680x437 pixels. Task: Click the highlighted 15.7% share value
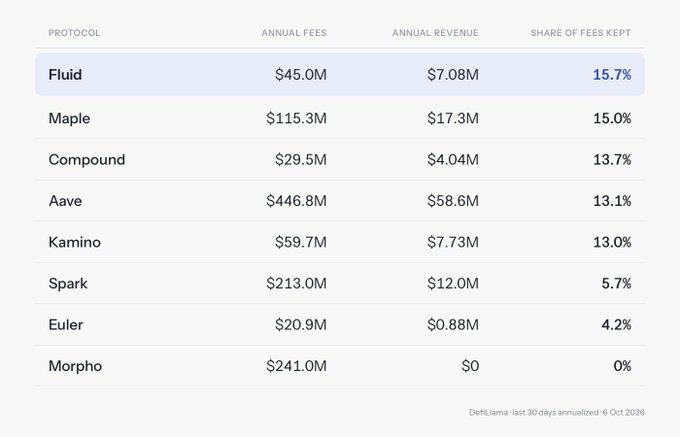coord(612,75)
